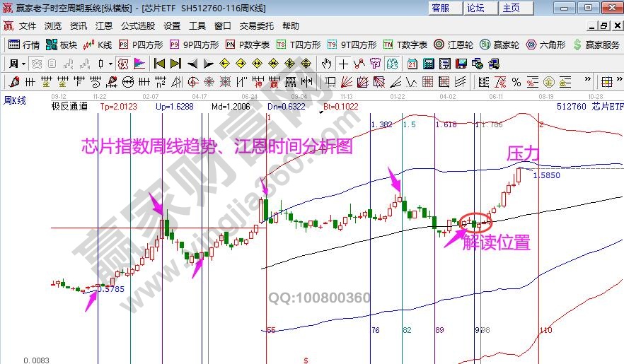The height and width of the screenshot is (364, 624).
Task: Open the 公式选股 menu
Action: 137,26
